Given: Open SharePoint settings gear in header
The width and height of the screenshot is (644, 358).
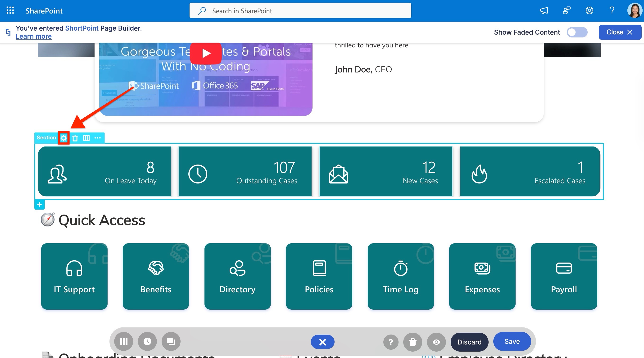Looking at the screenshot, I should [x=589, y=10].
